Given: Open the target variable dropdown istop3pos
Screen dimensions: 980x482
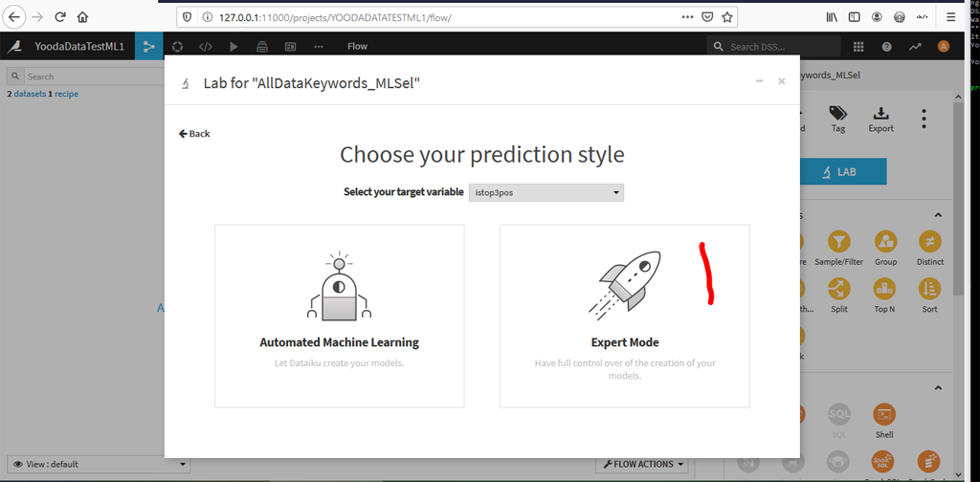Looking at the screenshot, I should pyautogui.click(x=546, y=192).
